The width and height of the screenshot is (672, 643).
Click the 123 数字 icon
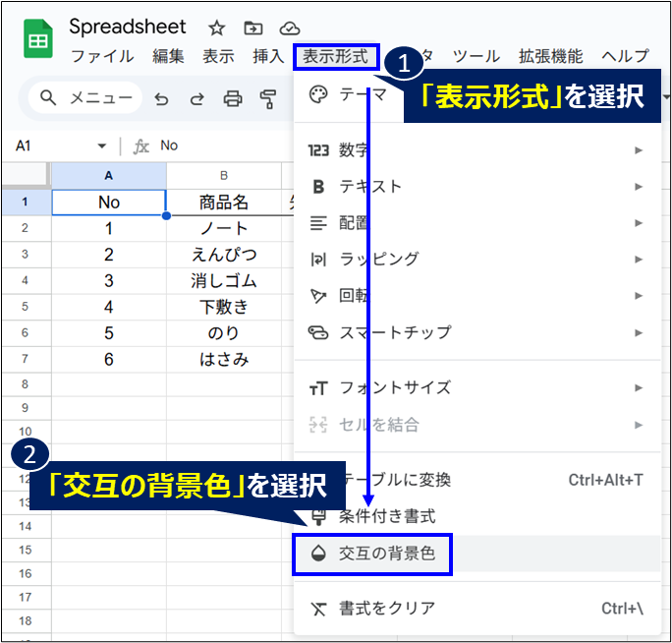pyautogui.click(x=318, y=150)
